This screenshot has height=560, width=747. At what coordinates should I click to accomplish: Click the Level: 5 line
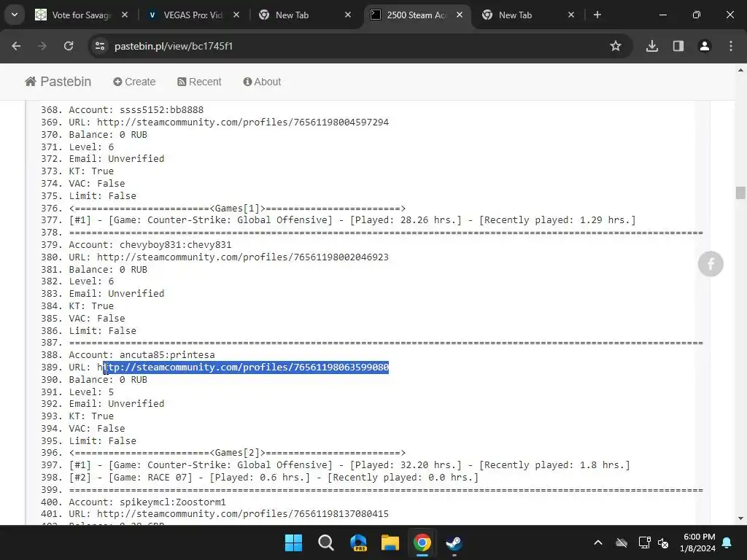[91, 392]
